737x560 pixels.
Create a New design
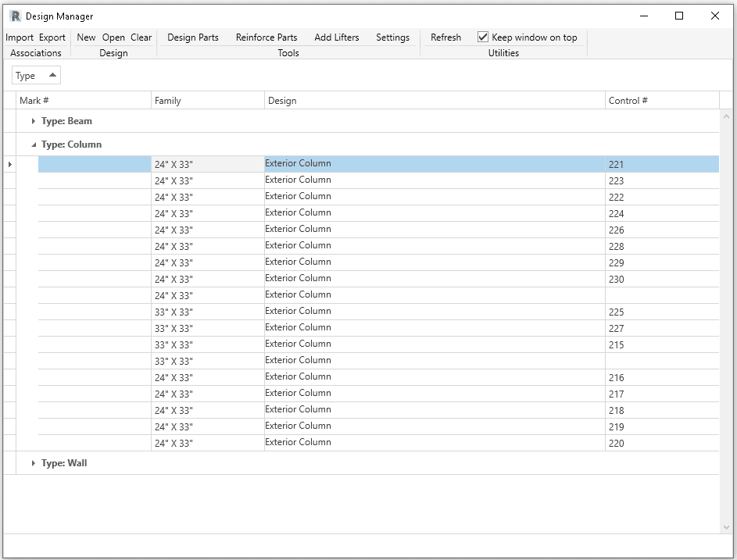(86, 37)
